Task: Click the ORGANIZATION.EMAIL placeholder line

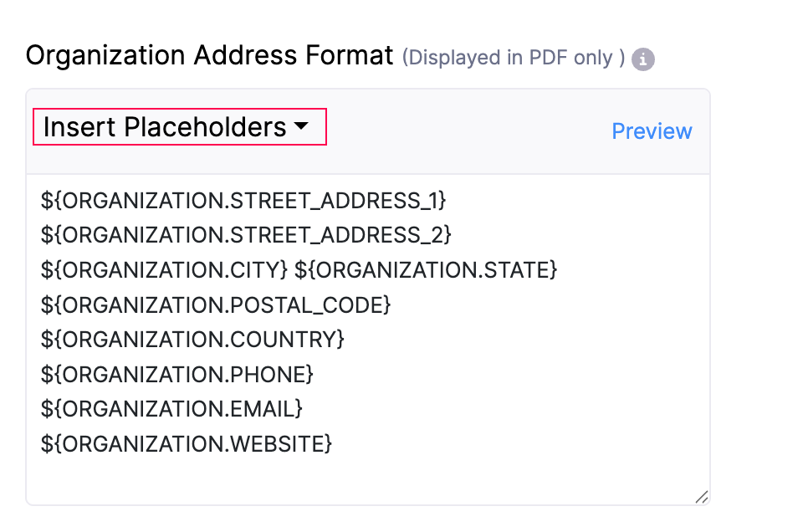Action: [x=171, y=409]
